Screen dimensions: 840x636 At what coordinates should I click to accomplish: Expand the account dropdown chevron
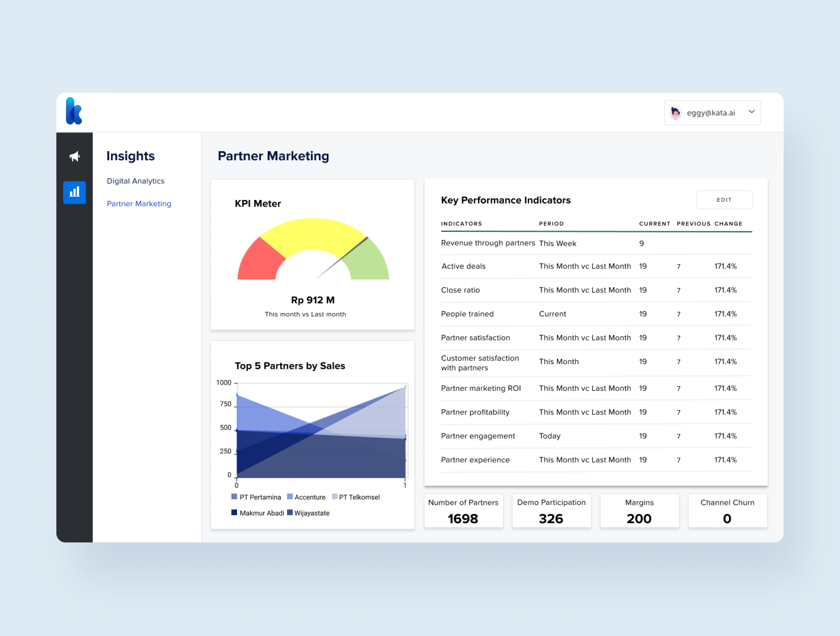[751, 112]
